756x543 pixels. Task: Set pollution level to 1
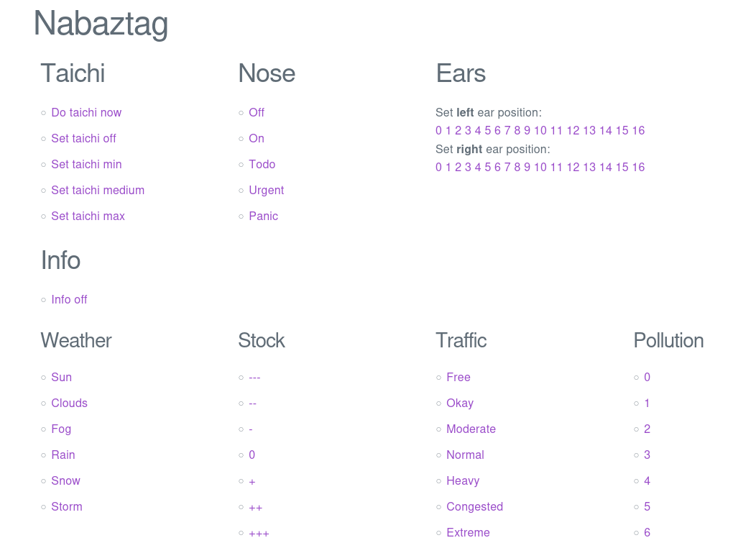coord(647,403)
